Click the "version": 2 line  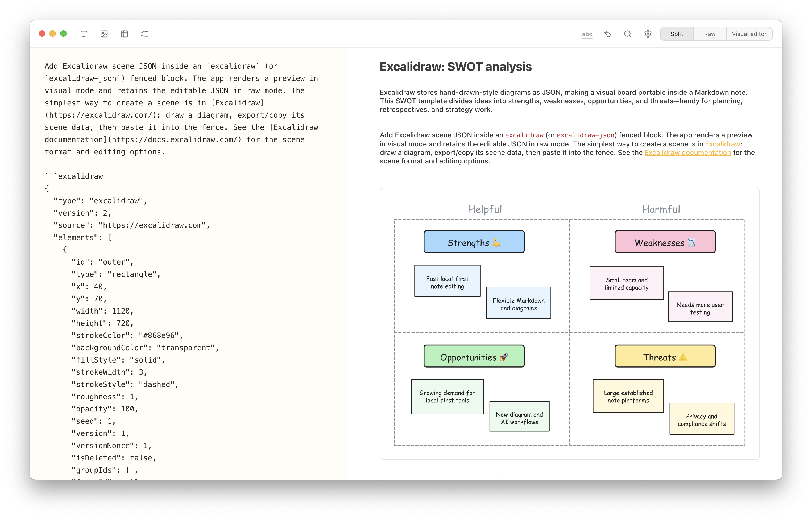click(x=82, y=213)
